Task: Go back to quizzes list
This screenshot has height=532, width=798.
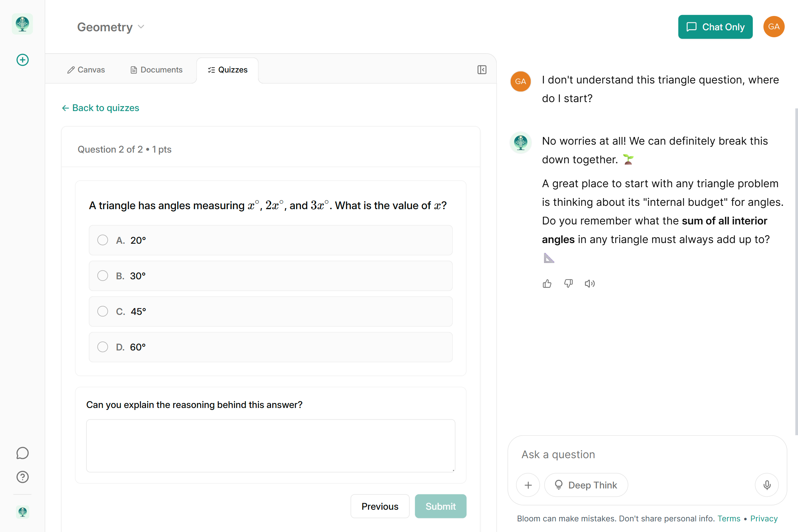Action: click(100, 108)
